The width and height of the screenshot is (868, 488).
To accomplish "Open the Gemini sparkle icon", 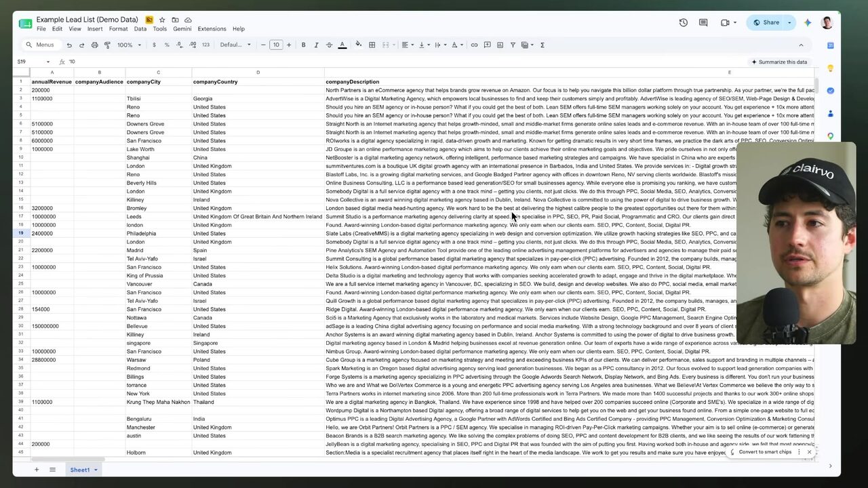I will tap(808, 22).
